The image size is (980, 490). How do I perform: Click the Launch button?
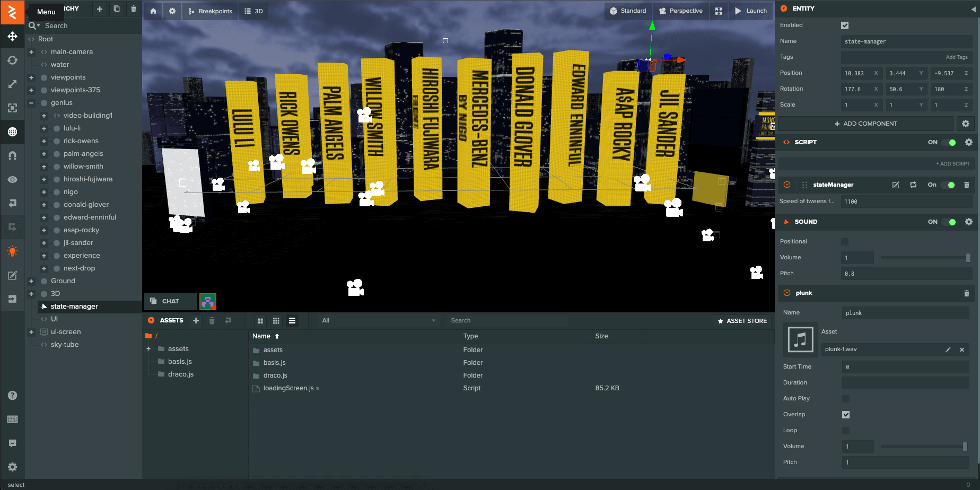point(750,11)
